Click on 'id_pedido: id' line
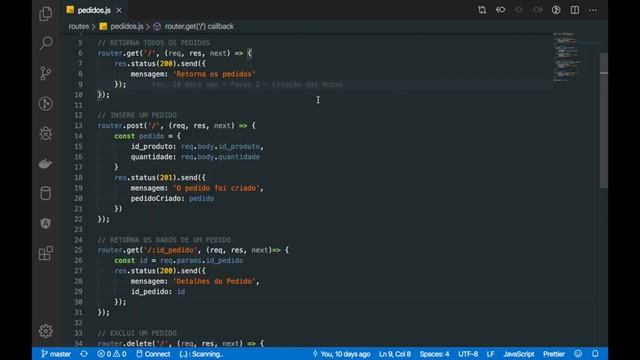The image size is (640, 360). point(158,292)
